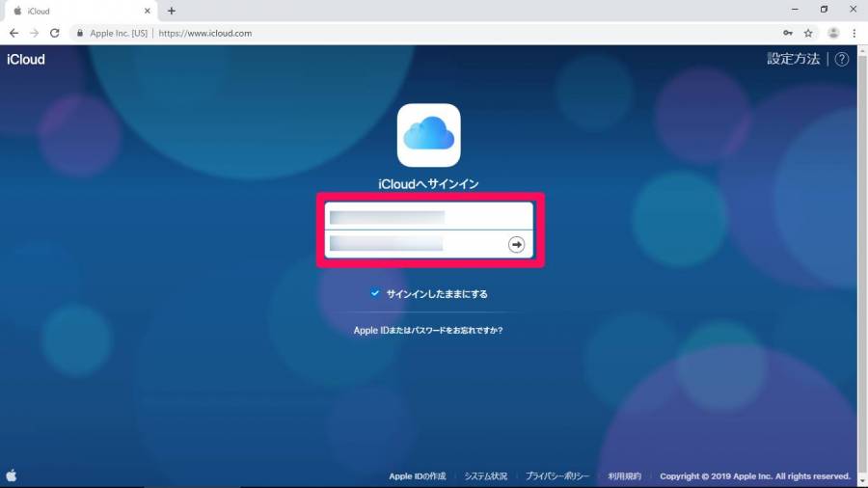This screenshot has width=868, height=488.
Task: Go back with browser back arrow
Action: pyautogui.click(x=14, y=33)
